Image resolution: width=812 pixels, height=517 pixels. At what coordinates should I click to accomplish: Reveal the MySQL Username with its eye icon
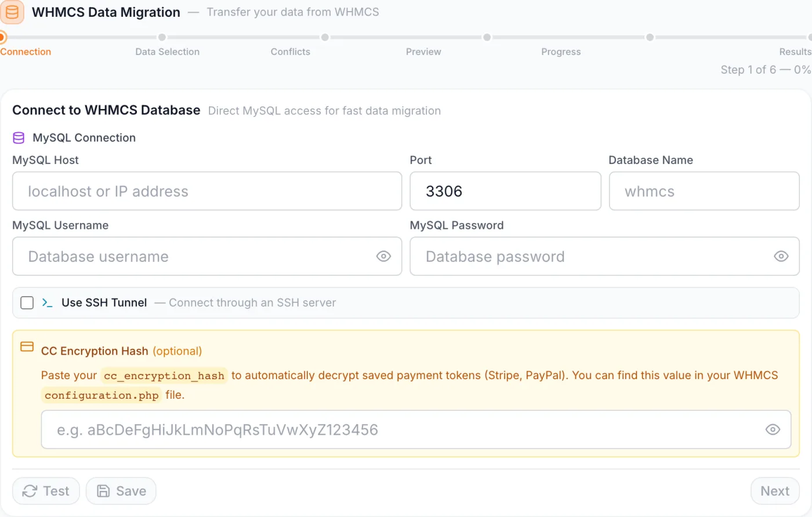[383, 256]
